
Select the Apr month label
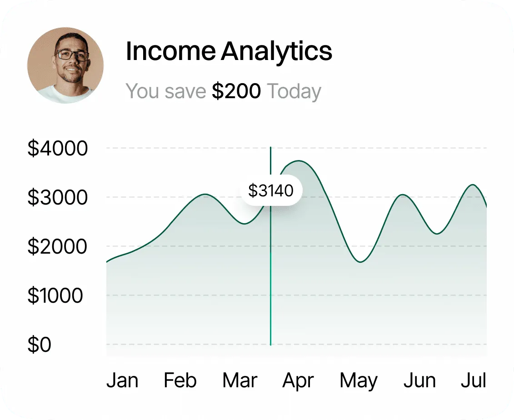298,380
